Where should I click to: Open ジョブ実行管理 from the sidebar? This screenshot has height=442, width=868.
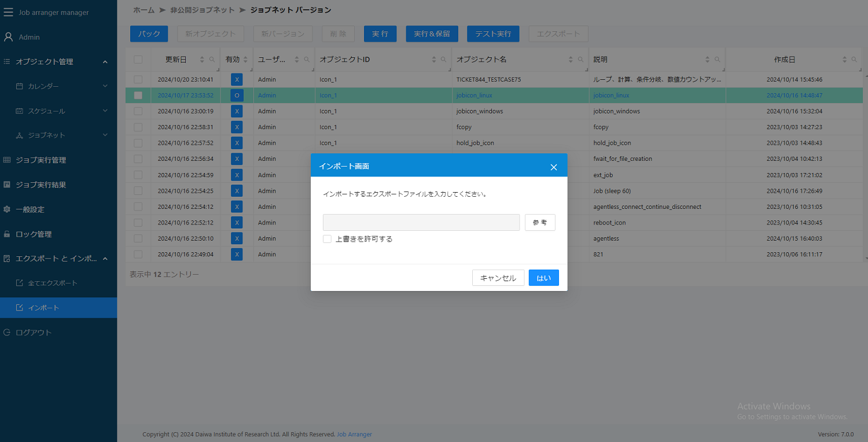41,160
